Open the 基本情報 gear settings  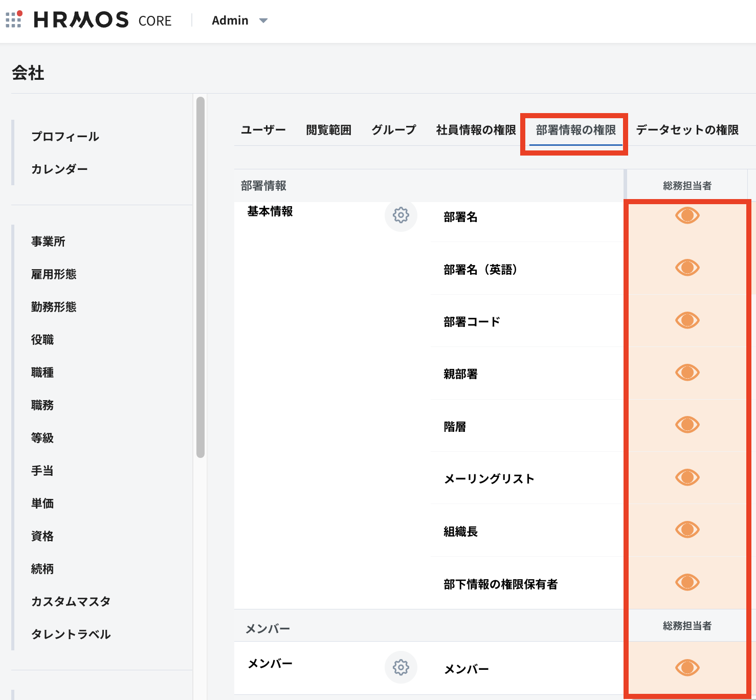401,215
